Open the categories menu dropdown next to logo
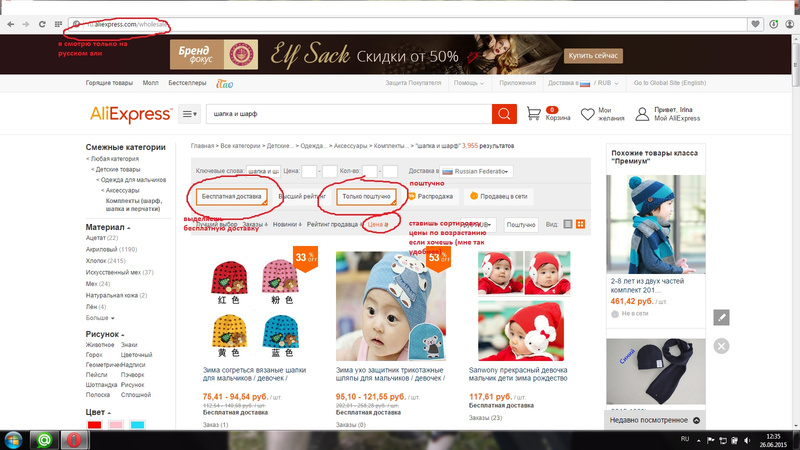Image resolution: width=800 pixels, height=450 pixels. tap(189, 114)
